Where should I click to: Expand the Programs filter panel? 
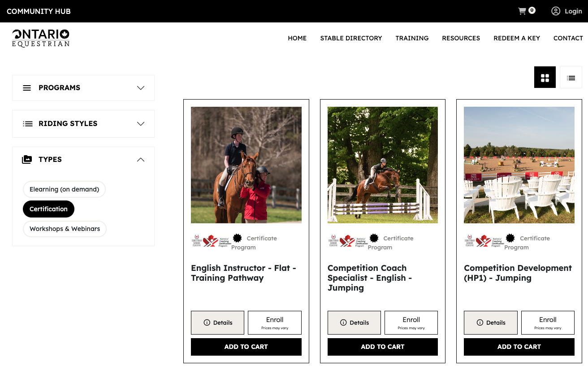pos(83,88)
